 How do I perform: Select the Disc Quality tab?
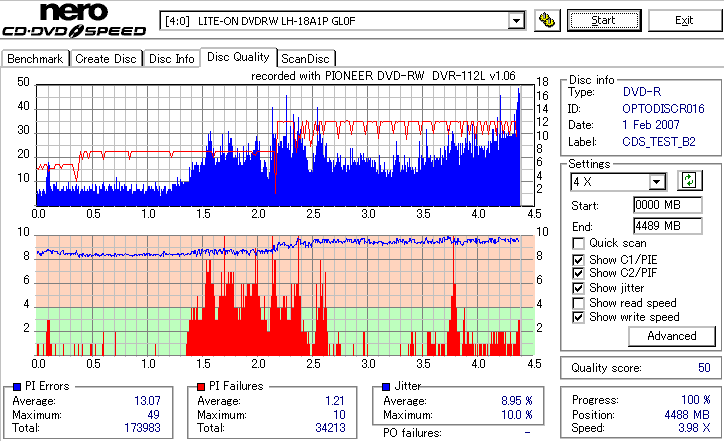pyautogui.click(x=238, y=57)
